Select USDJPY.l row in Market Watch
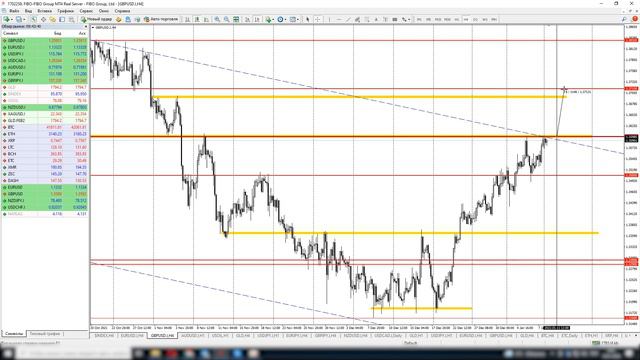The image size is (640, 360). [x=45, y=54]
